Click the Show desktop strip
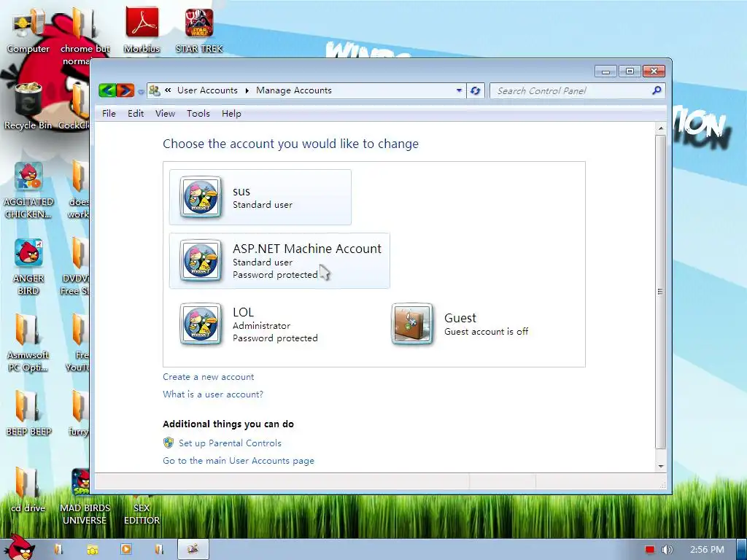The image size is (747, 560). (x=741, y=549)
